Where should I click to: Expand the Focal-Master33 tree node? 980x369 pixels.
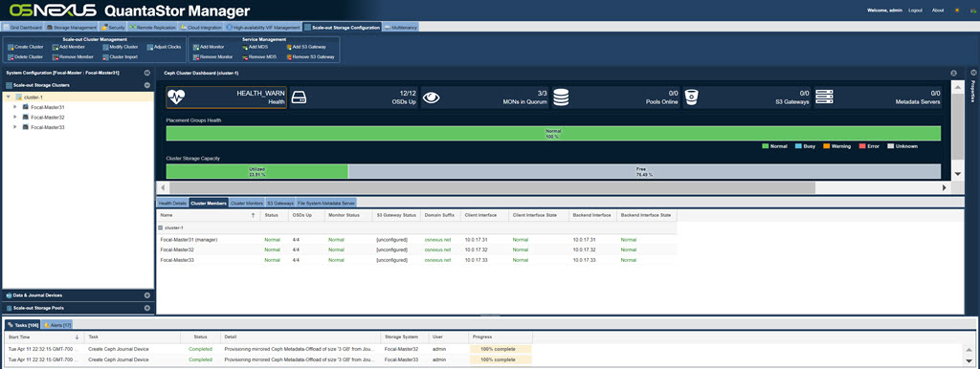(x=15, y=127)
